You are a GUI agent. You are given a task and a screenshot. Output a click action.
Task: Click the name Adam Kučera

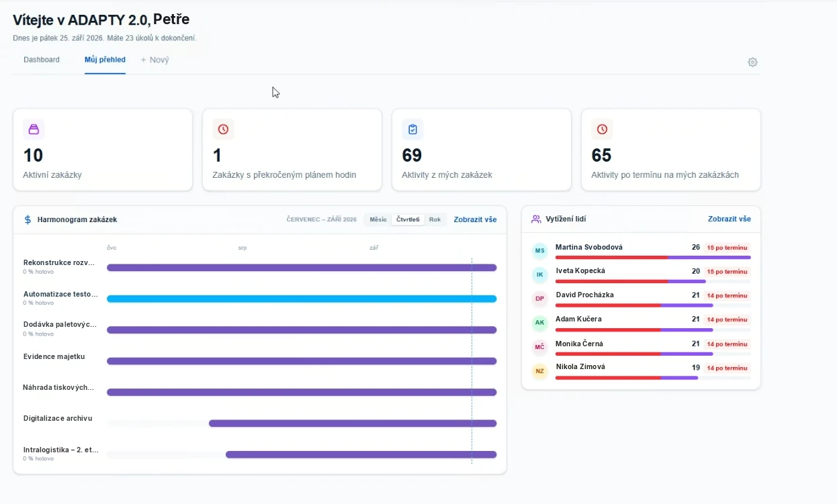[578, 319]
